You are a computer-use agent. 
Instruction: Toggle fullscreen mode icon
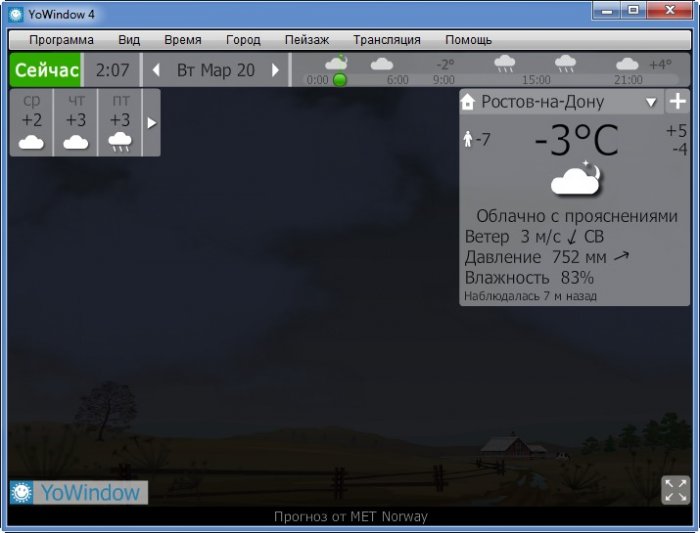pyautogui.click(x=675, y=490)
